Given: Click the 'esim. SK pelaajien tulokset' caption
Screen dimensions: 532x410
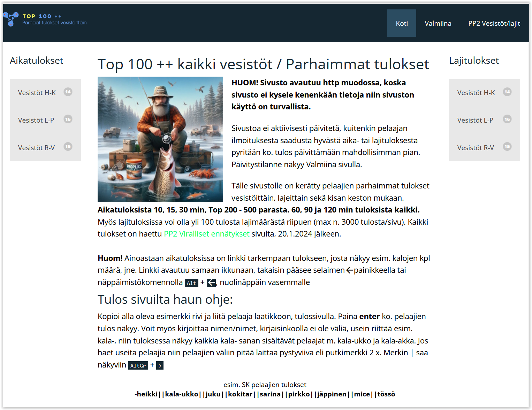Looking at the screenshot, I should coord(265,385).
